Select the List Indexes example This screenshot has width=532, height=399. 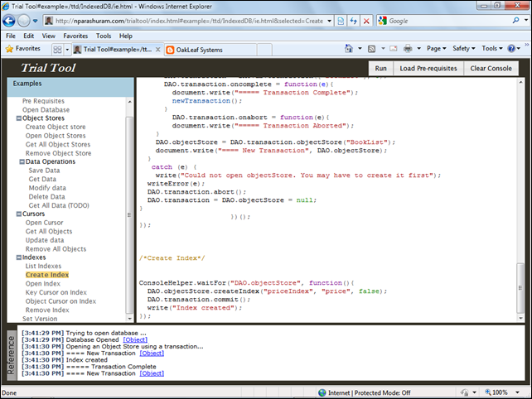(x=43, y=266)
